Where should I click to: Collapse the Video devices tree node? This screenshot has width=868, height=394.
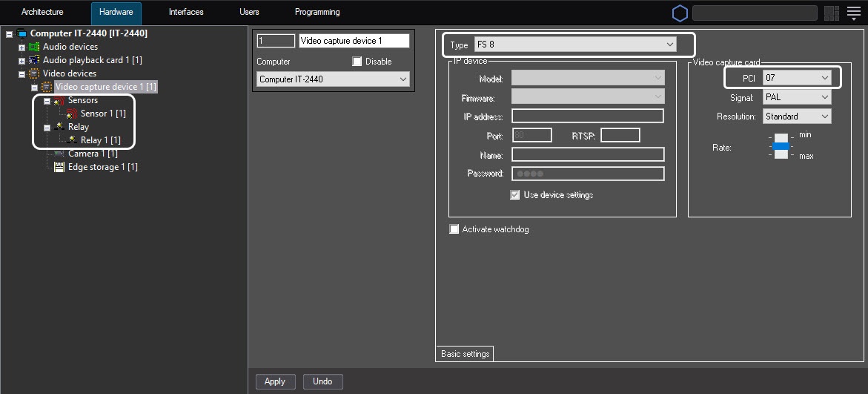(21, 74)
